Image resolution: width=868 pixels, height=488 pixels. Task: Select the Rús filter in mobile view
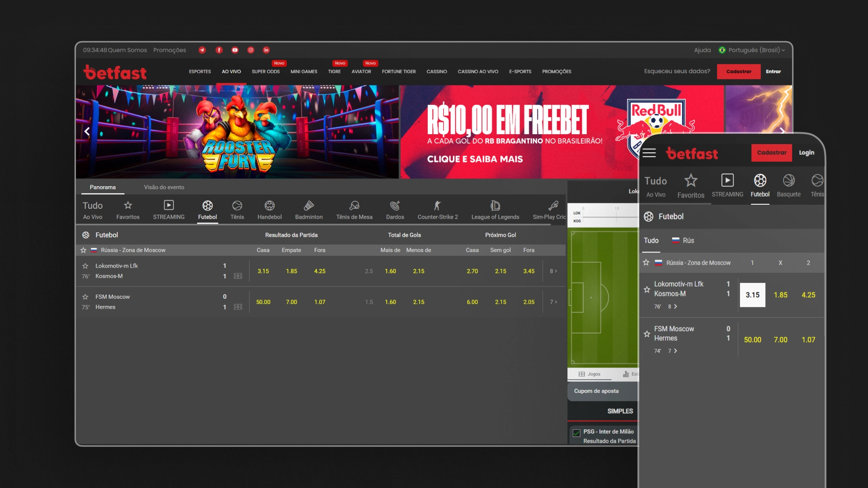(x=683, y=241)
